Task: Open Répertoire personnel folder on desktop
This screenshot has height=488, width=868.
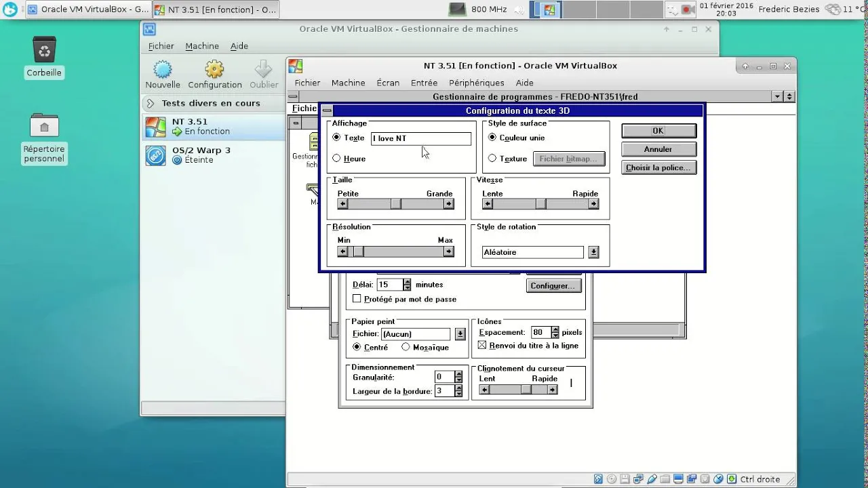Action: [44, 125]
